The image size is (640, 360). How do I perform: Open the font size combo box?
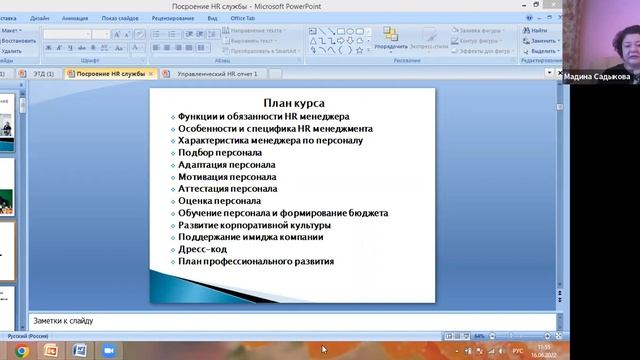click(101, 35)
